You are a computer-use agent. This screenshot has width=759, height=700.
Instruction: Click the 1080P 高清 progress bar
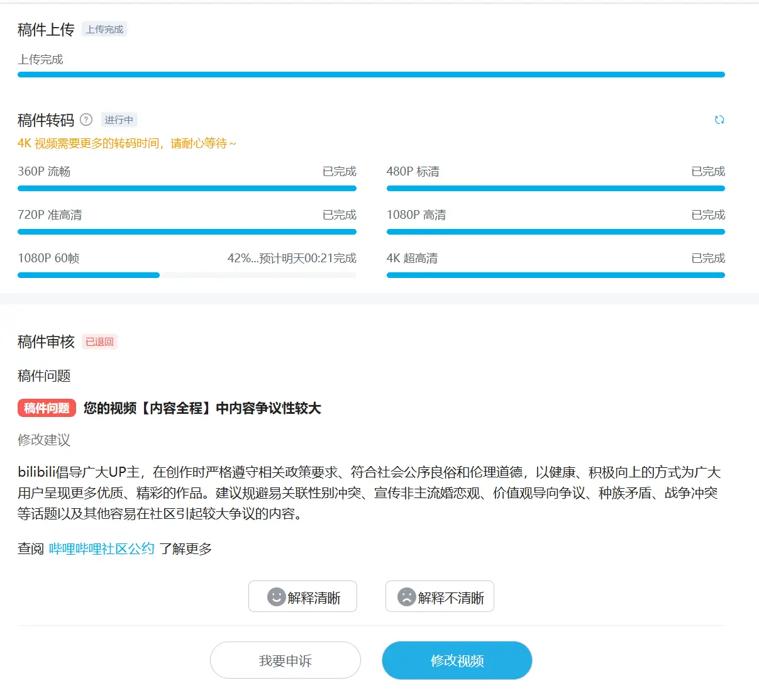point(555,231)
